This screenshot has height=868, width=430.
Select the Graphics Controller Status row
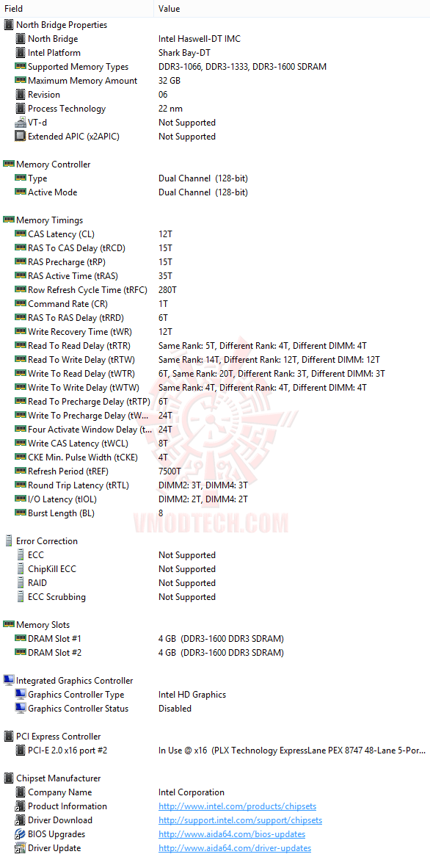215,708
